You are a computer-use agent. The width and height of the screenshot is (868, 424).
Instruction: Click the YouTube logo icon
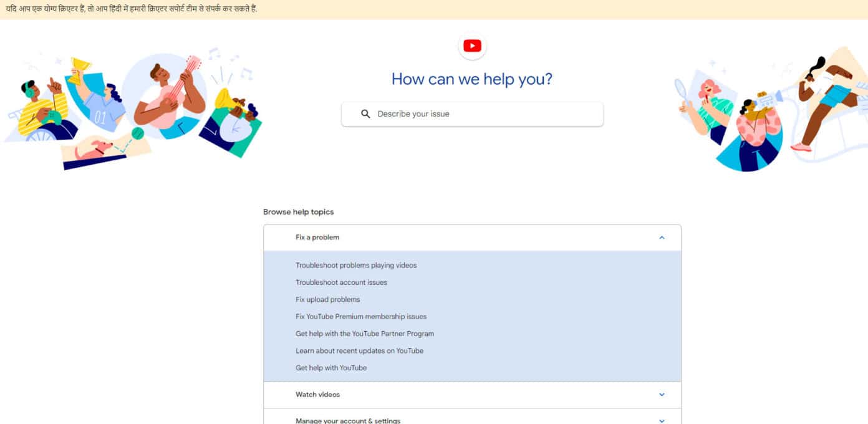472,45
